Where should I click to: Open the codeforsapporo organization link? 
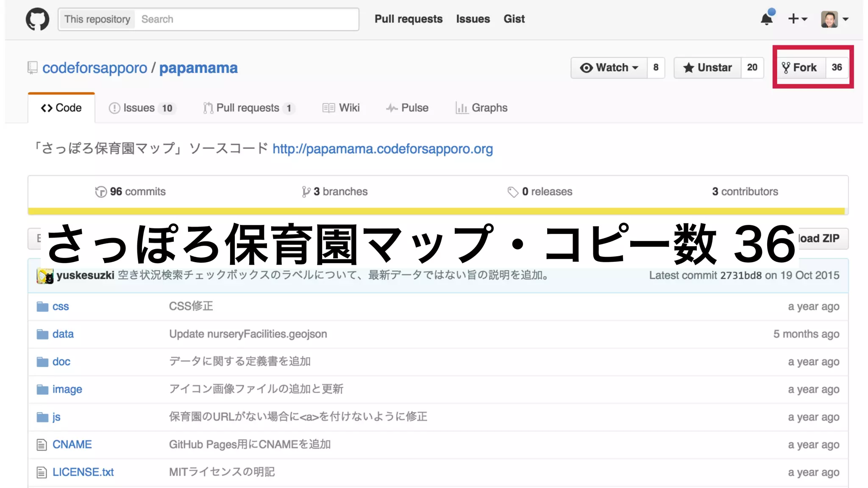tap(95, 68)
